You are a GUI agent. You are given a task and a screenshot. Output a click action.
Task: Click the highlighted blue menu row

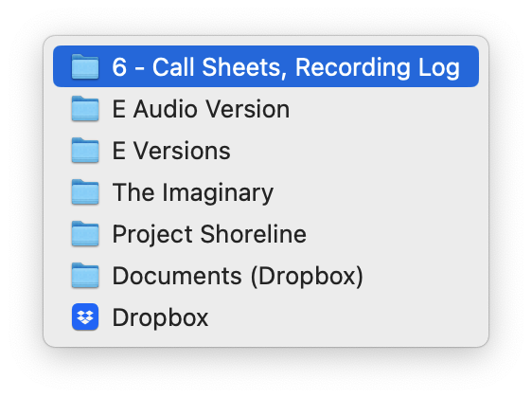[x=266, y=66]
